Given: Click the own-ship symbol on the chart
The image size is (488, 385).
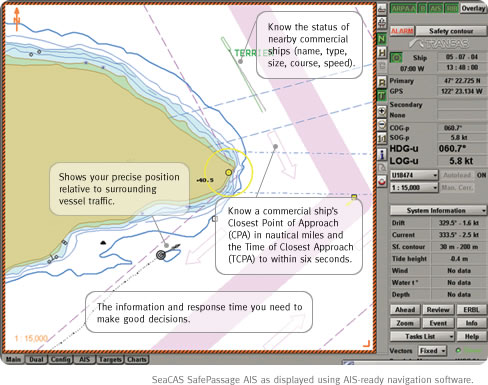Looking at the screenshot, I should [x=161, y=255].
